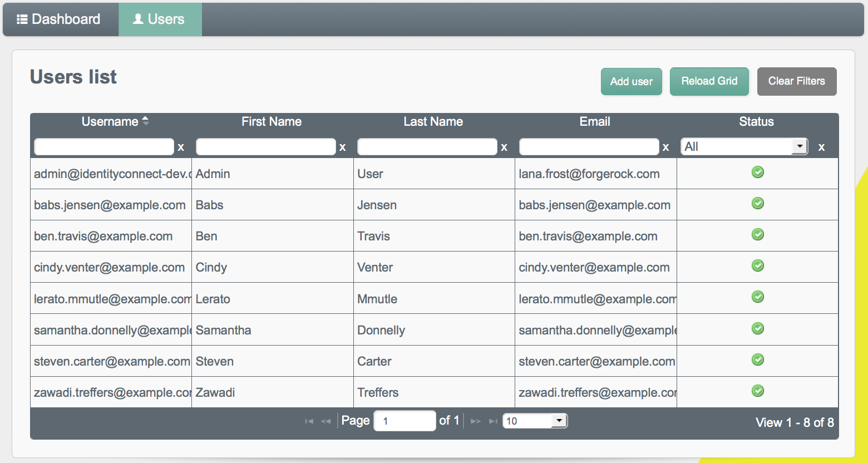Image resolution: width=868 pixels, height=463 pixels.
Task: Click the first name Samantha cell
Action: click(x=273, y=330)
